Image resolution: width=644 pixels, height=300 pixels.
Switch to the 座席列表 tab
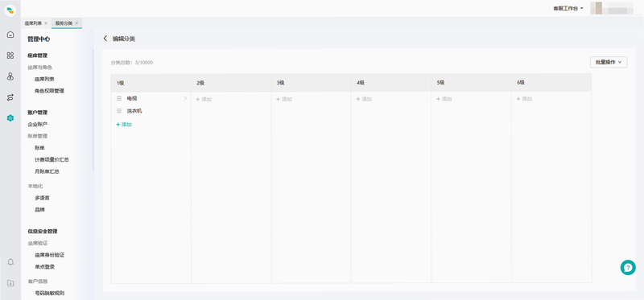pos(33,23)
